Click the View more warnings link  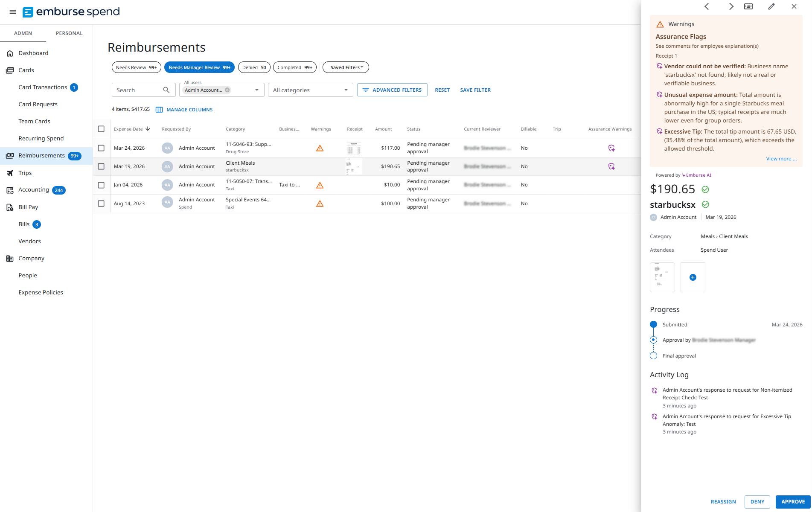point(781,159)
